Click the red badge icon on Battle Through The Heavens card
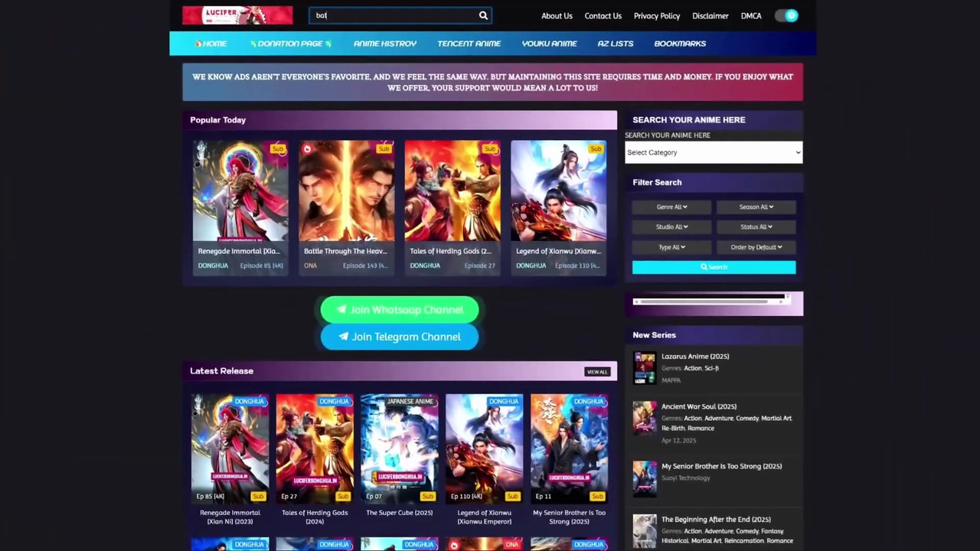The image size is (980, 551). [307, 149]
